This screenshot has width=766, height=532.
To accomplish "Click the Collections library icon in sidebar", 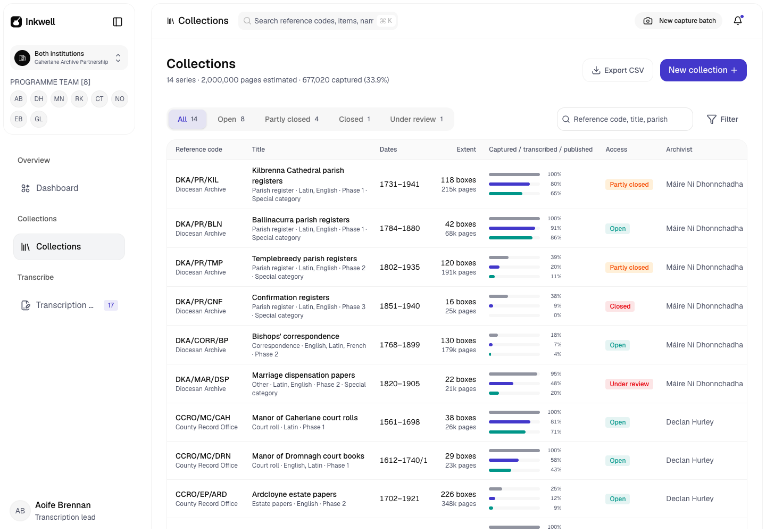I will pos(26,247).
